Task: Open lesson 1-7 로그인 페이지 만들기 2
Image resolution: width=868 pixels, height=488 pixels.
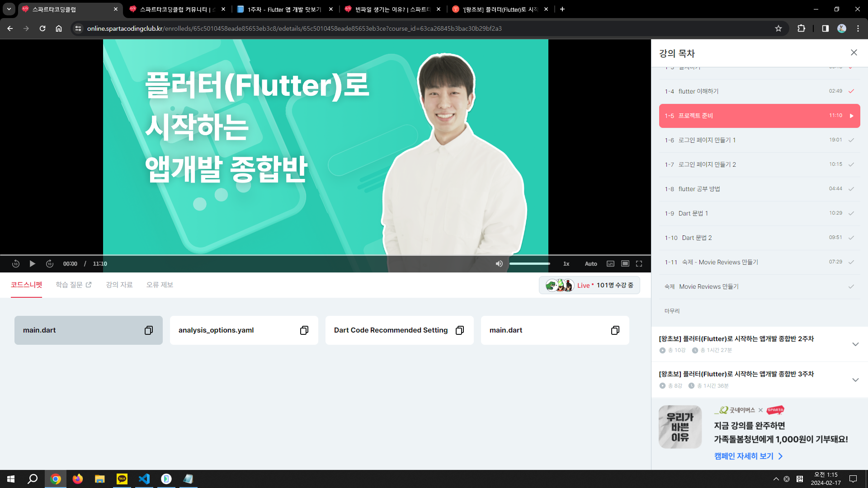Action: pos(759,164)
